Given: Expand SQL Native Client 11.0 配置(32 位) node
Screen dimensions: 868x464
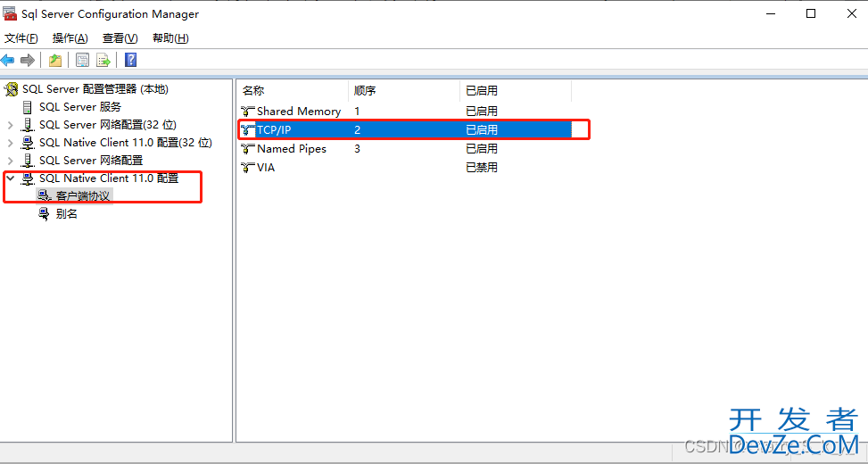Looking at the screenshot, I should click(10, 143).
